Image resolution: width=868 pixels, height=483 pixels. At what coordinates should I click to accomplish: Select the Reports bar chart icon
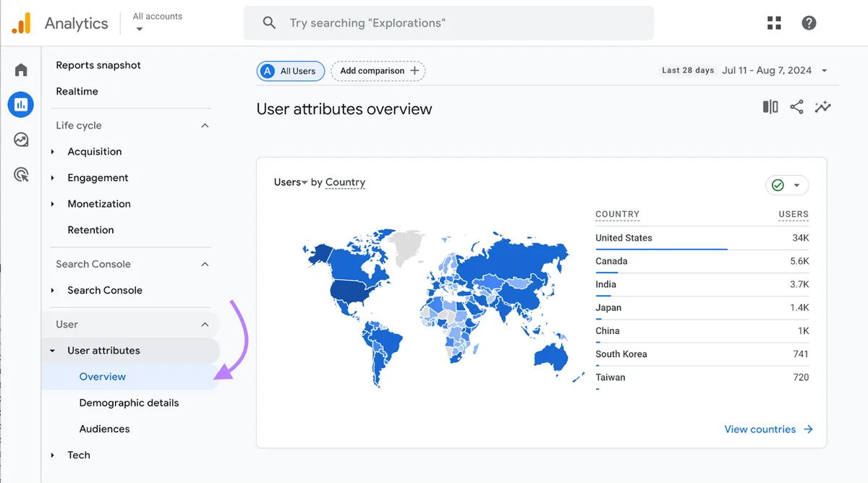tap(21, 105)
